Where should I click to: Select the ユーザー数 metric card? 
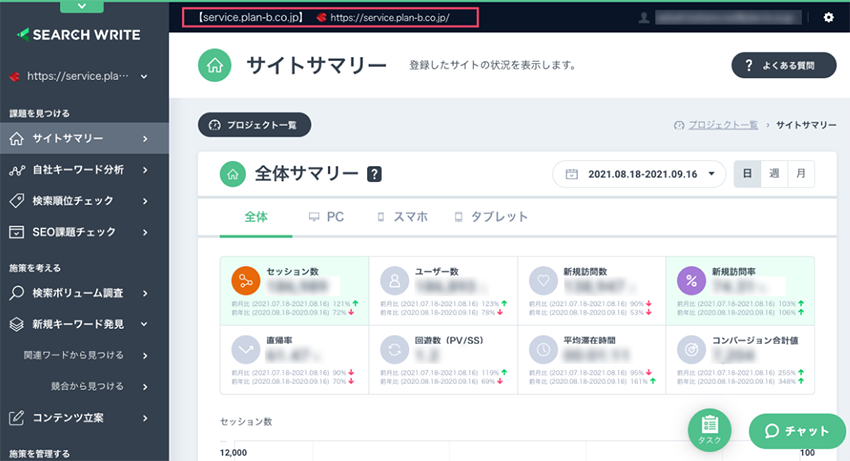443,291
